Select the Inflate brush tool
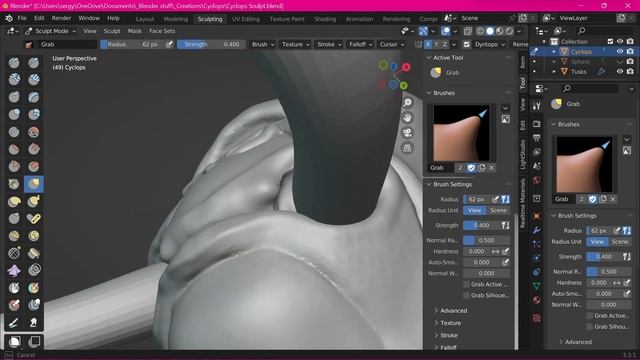The height and width of the screenshot is (360, 640). click(x=14, y=114)
